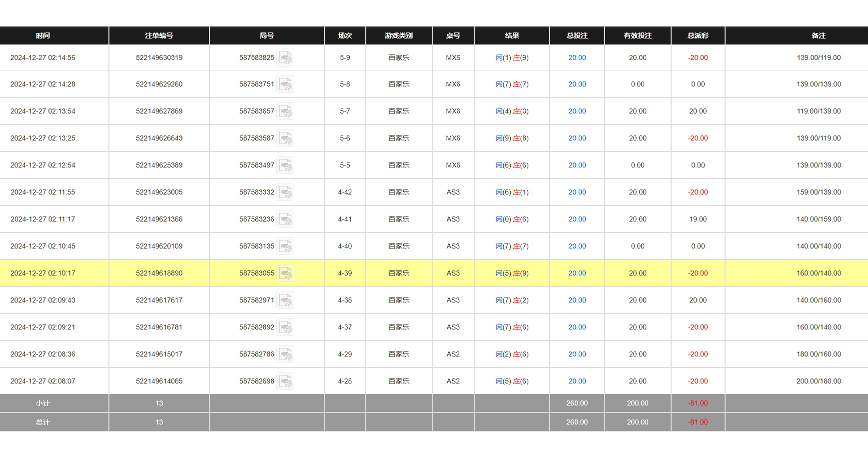This screenshot has height=449, width=868.
Task: Open replay icon for round 587583587
Action: tap(286, 138)
